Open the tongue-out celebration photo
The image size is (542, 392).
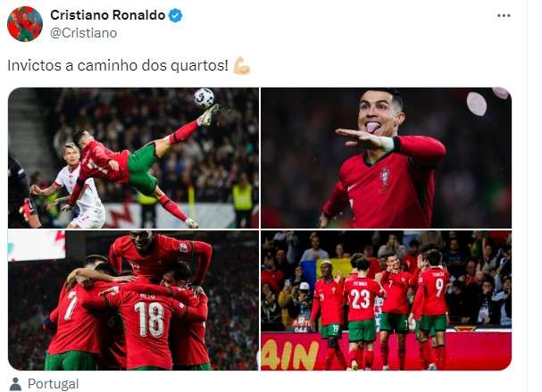tap(386, 158)
